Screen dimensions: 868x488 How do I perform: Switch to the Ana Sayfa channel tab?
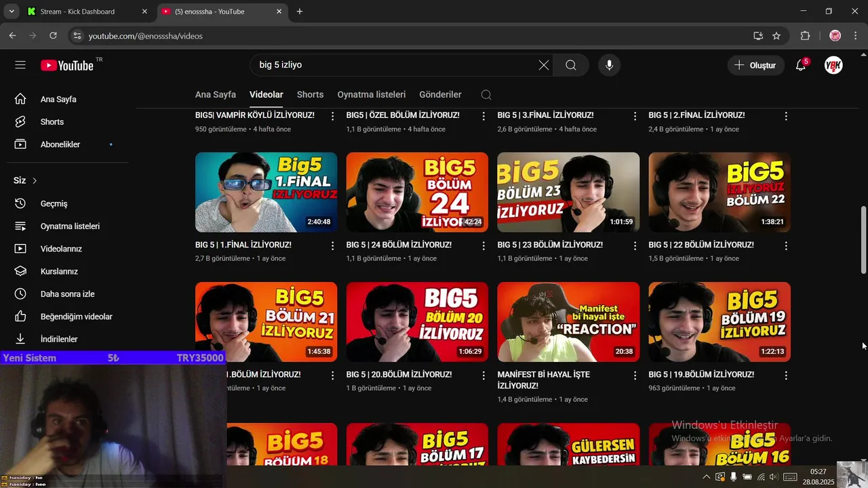(x=216, y=95)
